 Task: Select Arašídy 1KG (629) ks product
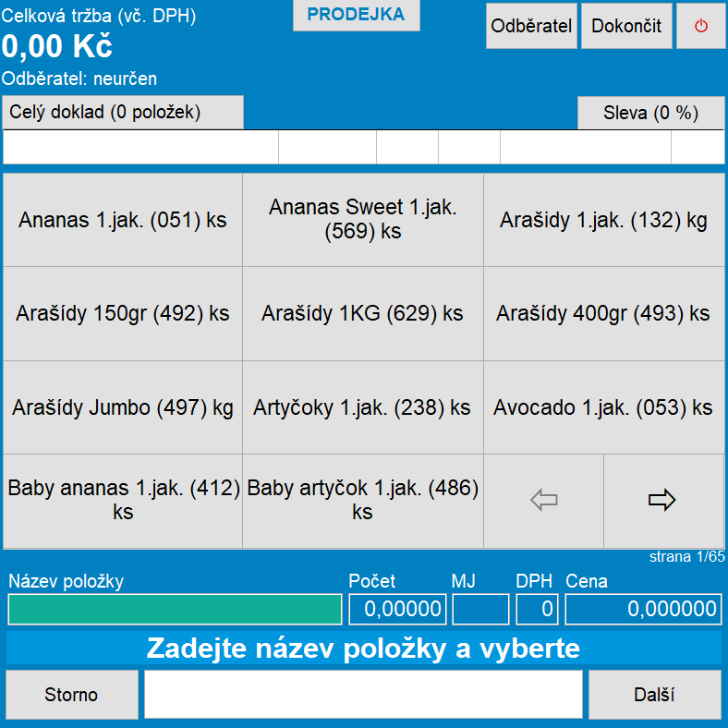click(362, 314)
